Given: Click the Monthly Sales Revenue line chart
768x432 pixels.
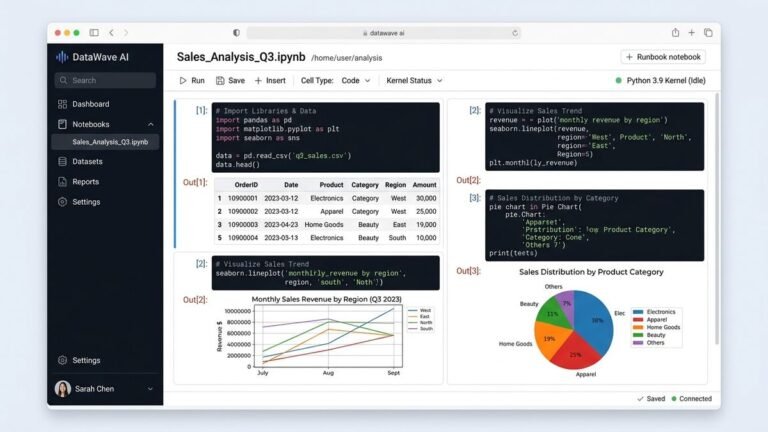Looking at the screenshot, I should 328,336.
